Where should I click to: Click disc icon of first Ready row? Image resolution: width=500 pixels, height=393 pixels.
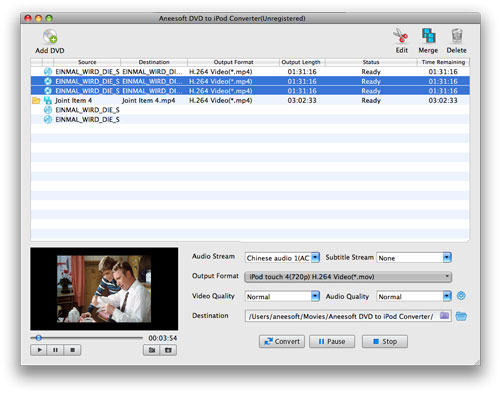[48, 72]
